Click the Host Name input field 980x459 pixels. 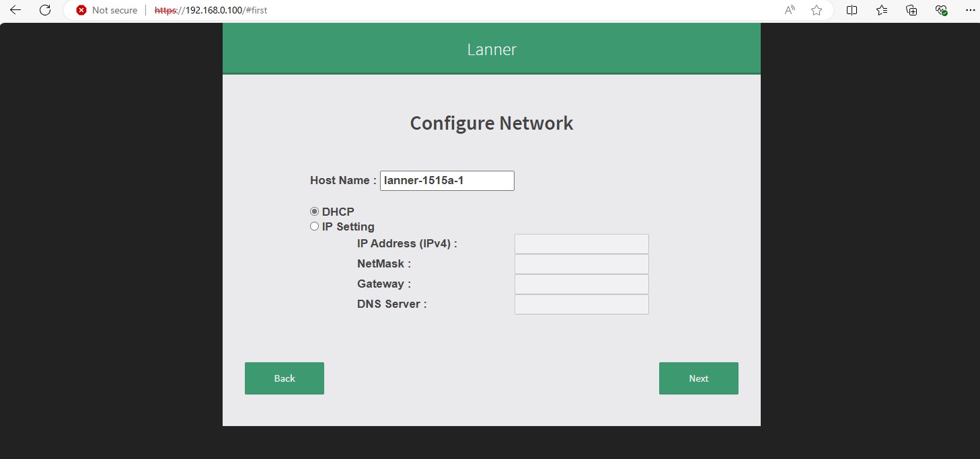(x=447, y=181)
